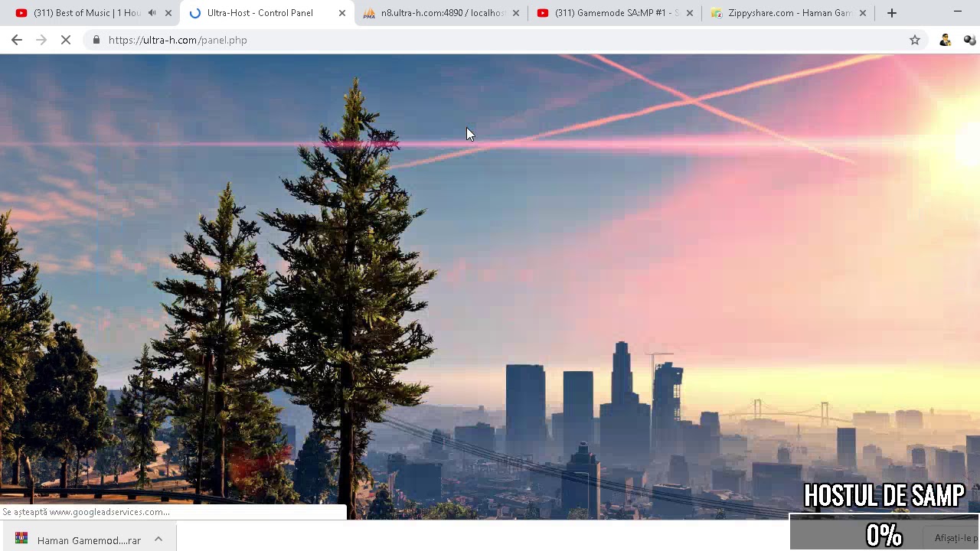The height and width of the screenshot is (551, 980).
Task: Close the n8.ultra-h.com tab
Action: pos(516,13)
